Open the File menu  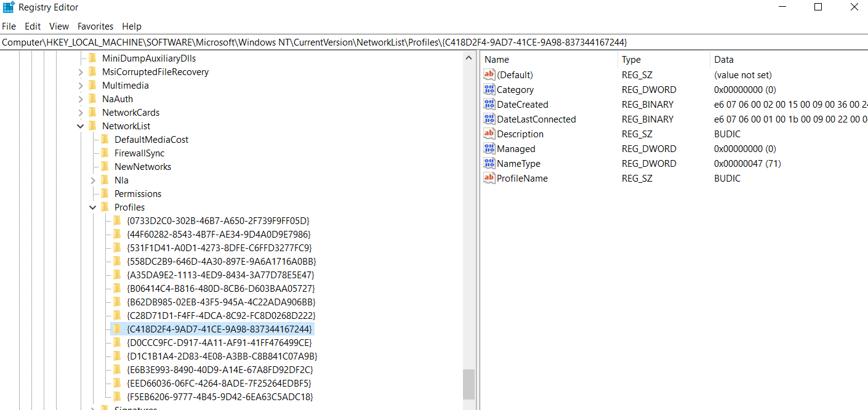9,26
